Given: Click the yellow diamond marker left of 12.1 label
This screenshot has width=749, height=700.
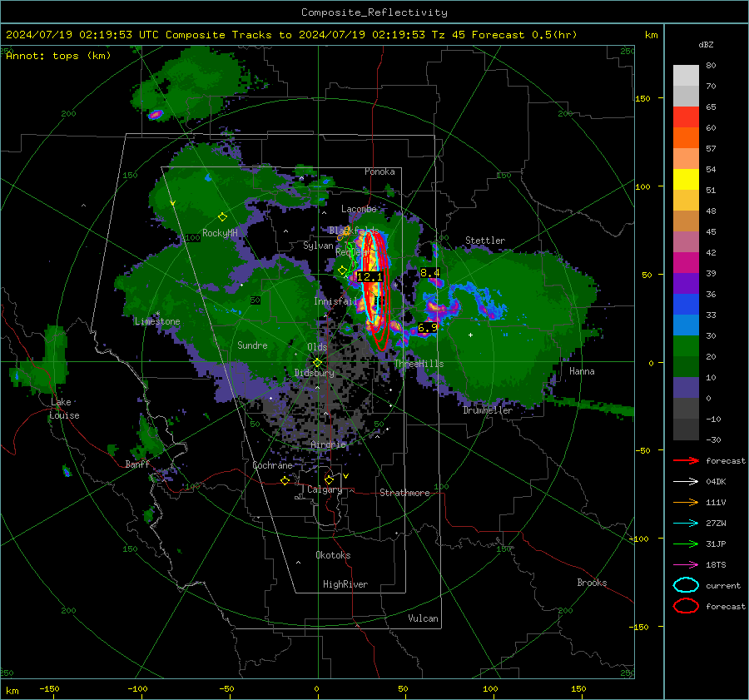Looking at the screenshot, I should [x=343, y=271].
